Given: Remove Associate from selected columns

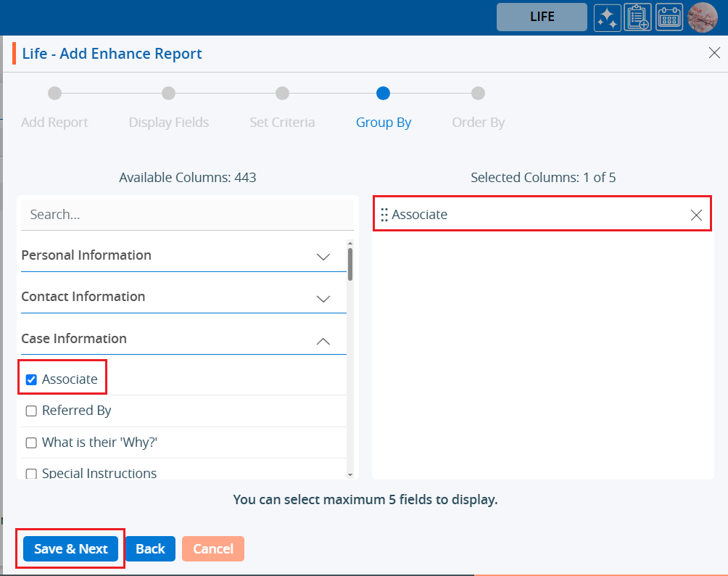Looking at the screenshot, I should pos(696,215).
